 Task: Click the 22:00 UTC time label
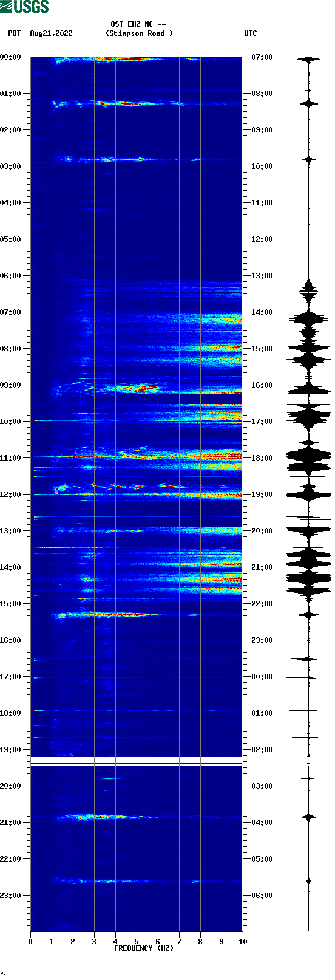[x=262, y=604]
